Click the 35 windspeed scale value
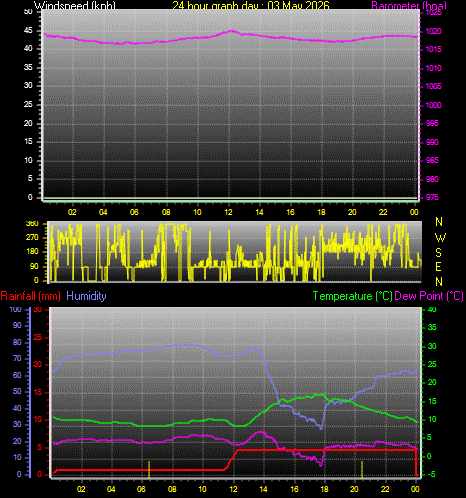Screen dimensions: 466x498 28,68
